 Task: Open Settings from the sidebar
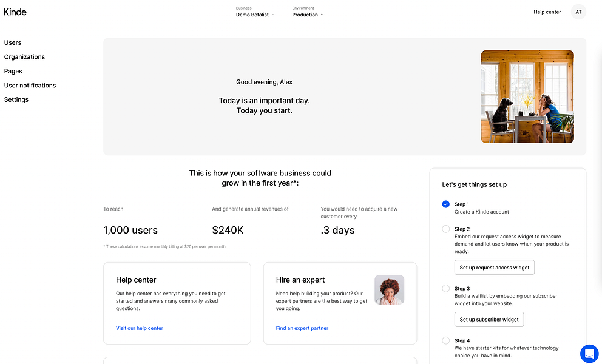pos(16,99)
